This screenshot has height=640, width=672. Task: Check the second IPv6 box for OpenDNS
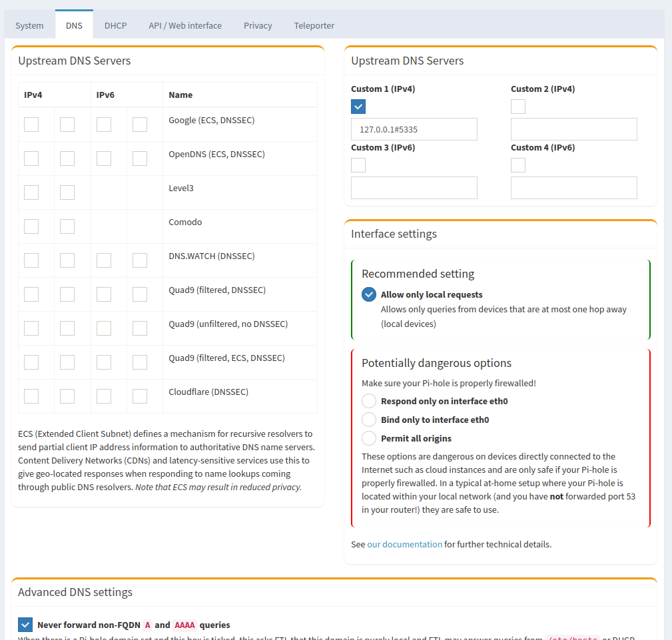140,159
